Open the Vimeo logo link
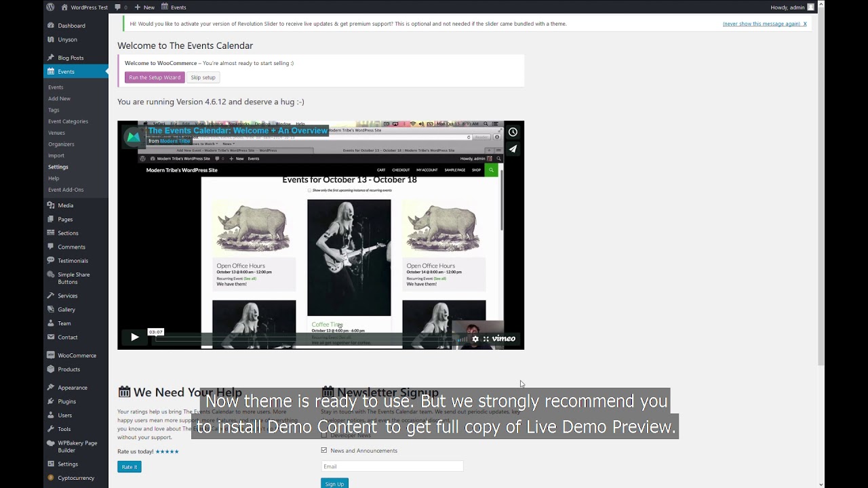Viewport: 868px width, 488px height. pos(504,339)
